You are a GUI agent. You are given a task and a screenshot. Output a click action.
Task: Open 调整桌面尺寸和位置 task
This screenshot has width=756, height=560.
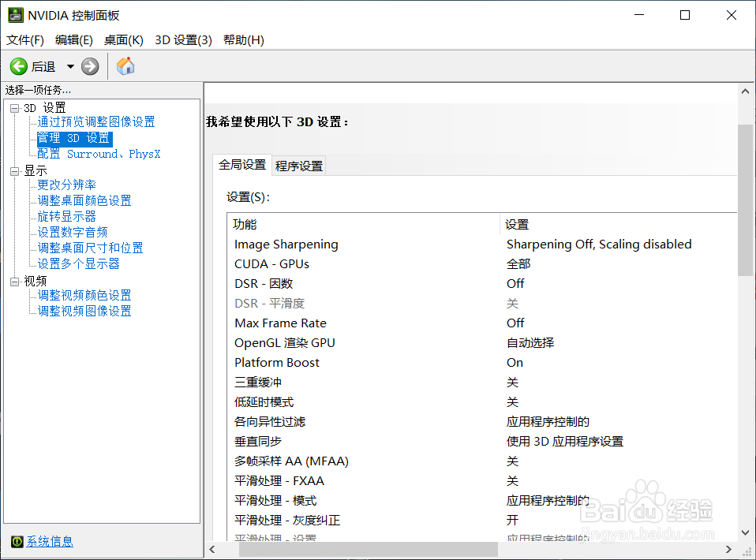point(91,248)
